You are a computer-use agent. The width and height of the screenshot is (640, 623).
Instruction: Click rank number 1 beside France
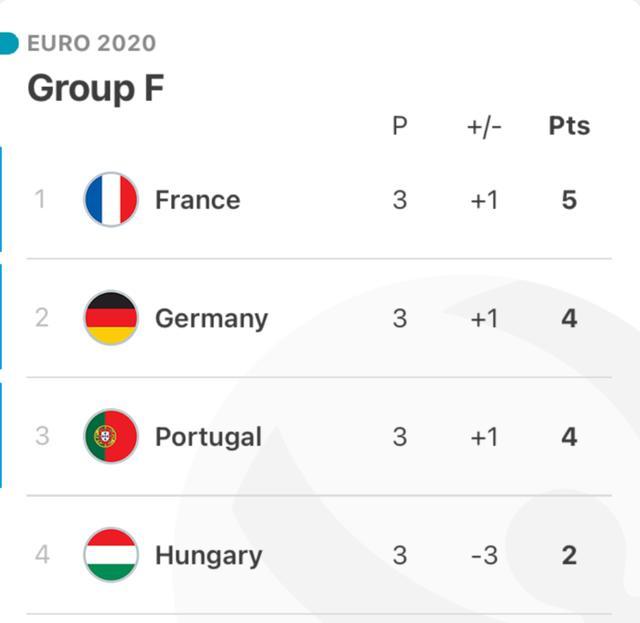[41, 200]
